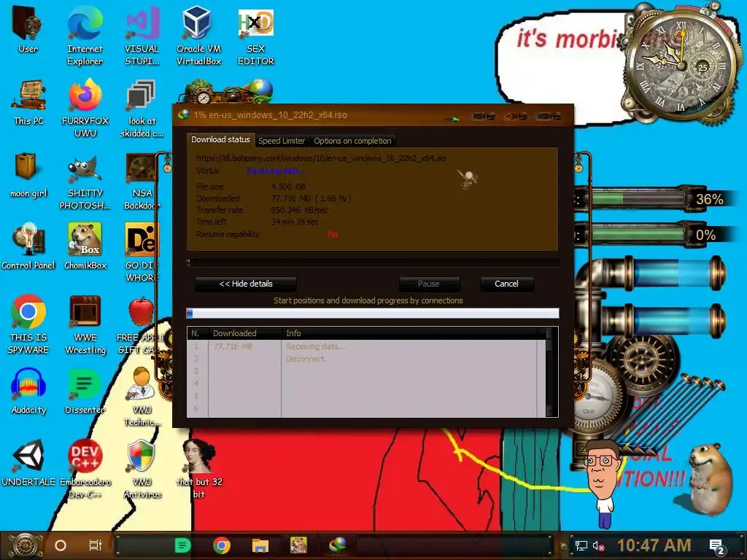
Task: Open Internet Explorer Edge icon
Action: (85, 36)
